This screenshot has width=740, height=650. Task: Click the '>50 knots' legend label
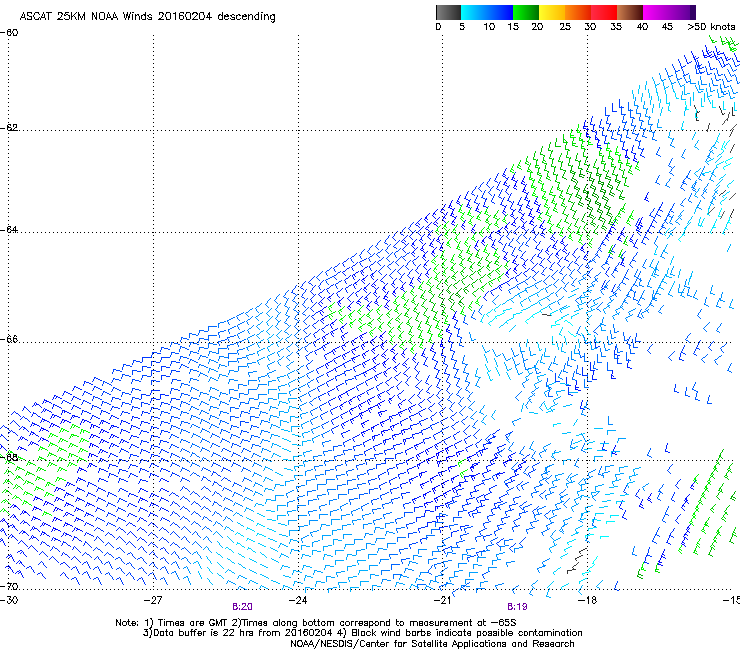point(711,27)
